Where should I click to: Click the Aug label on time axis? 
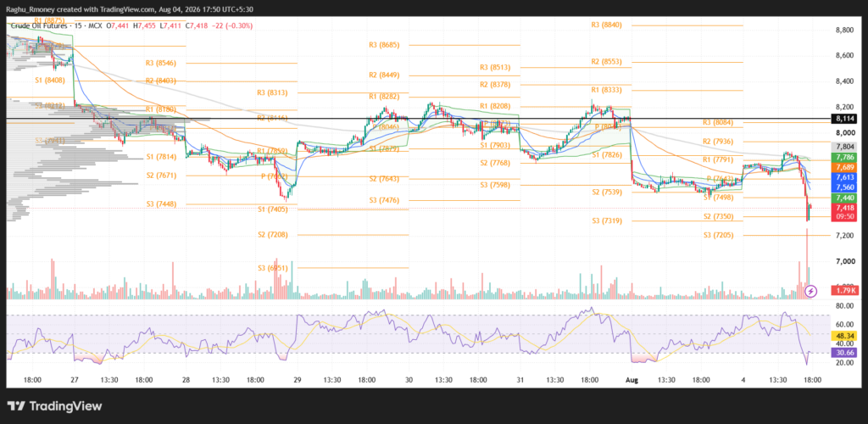[632, 380]
